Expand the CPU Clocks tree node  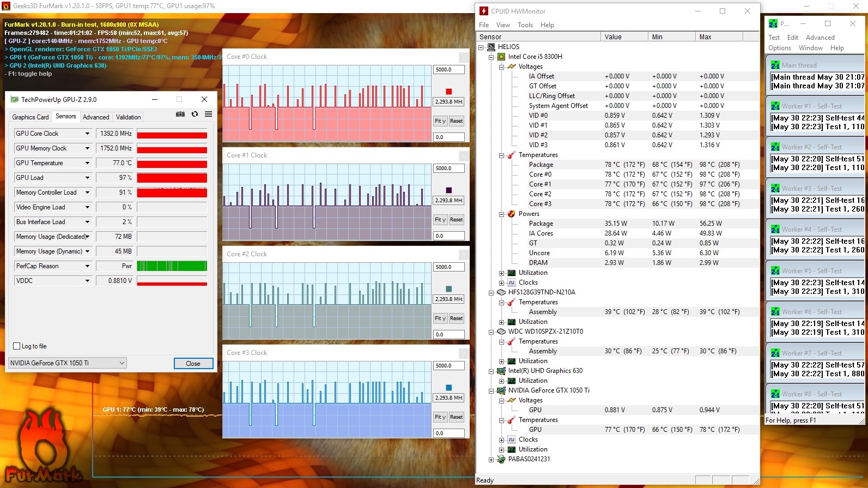(x=502, y=282)
